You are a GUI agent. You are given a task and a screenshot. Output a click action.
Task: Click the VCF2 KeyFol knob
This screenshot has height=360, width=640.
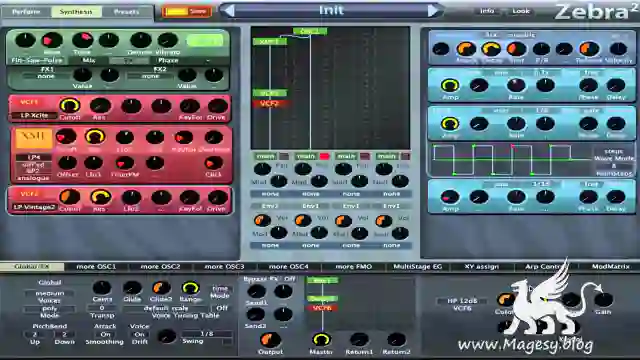[190, 198]
